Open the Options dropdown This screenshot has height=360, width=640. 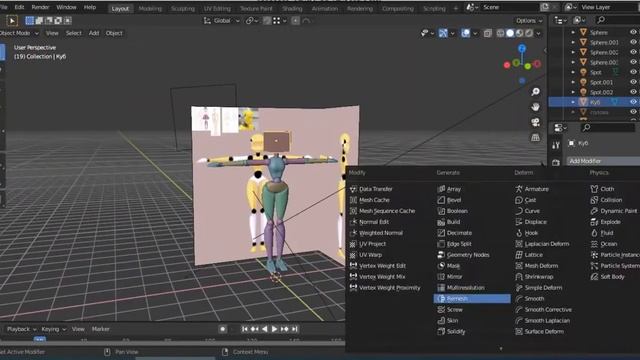pos(529,20)
